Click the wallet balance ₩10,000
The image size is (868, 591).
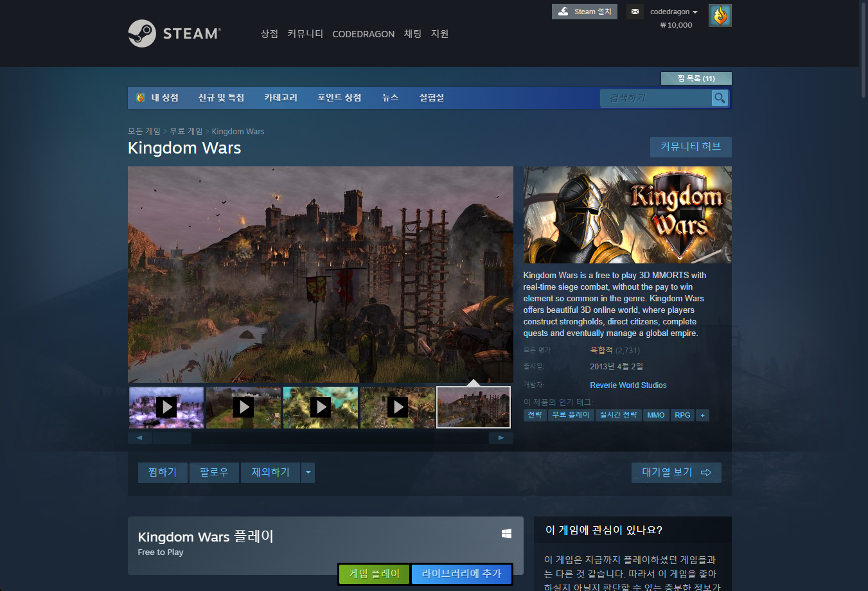tap(676, 25)
